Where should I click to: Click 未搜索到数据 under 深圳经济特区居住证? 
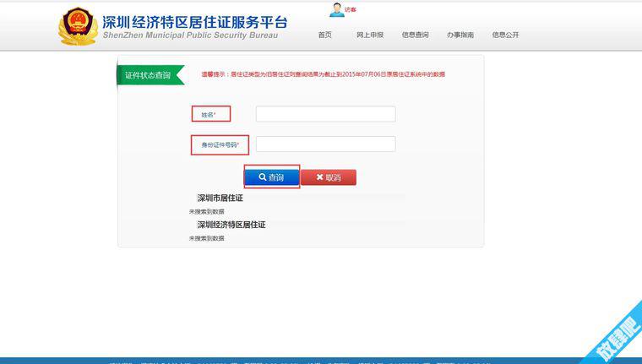coord(206,238)
